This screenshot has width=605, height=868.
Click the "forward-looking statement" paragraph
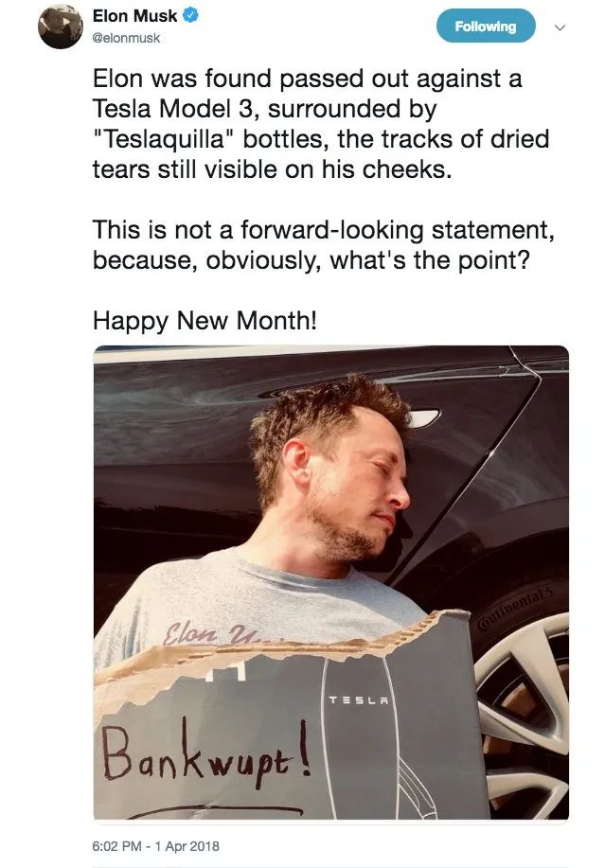pos(323,244)
